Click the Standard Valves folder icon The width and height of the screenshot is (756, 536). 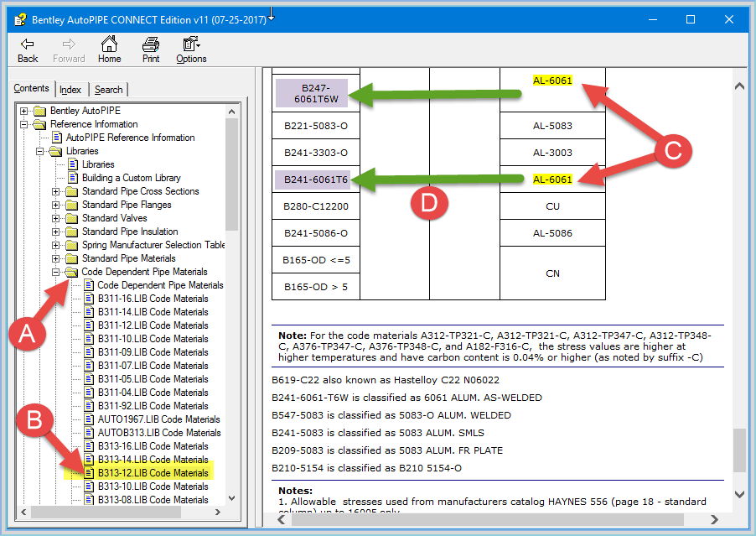click(71, 219)
